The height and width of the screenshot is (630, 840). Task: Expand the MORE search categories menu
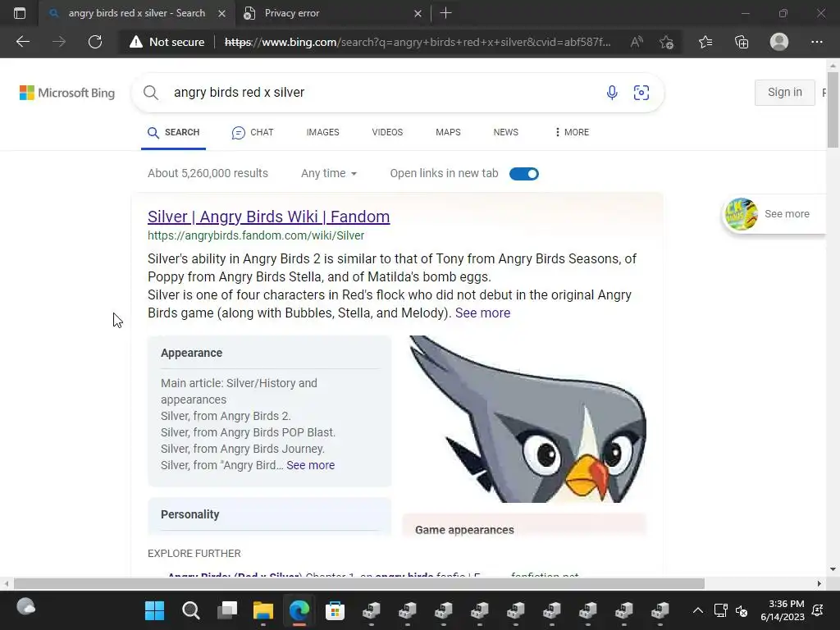click(572, 132)
